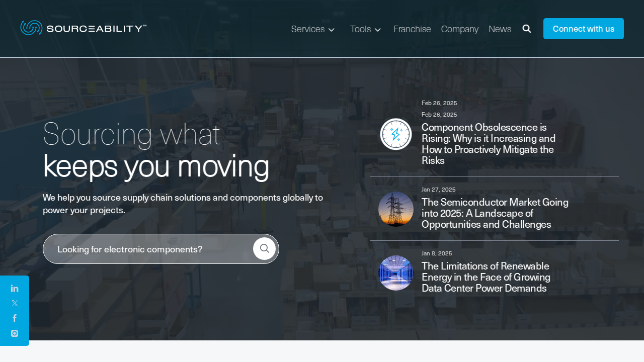644x362 pixels.
Task: Click the Jan 8, 2025 date text
Action: [437, 253]
